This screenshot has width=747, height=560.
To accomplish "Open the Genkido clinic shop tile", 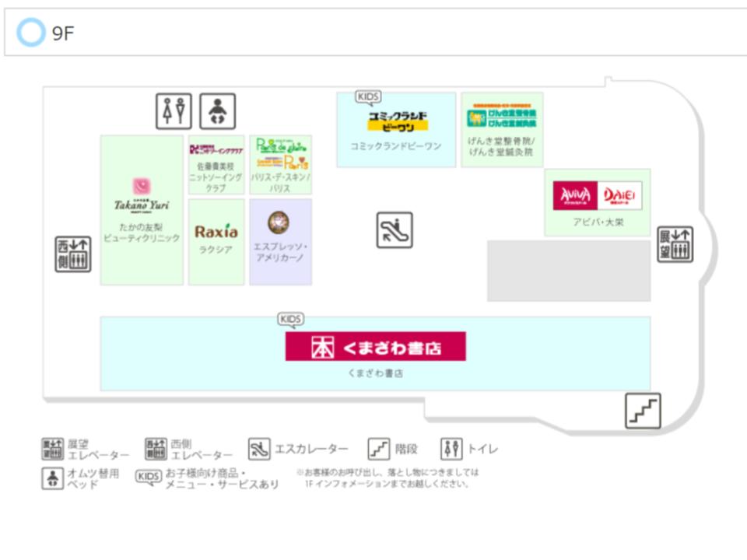I will click(502, 130).
